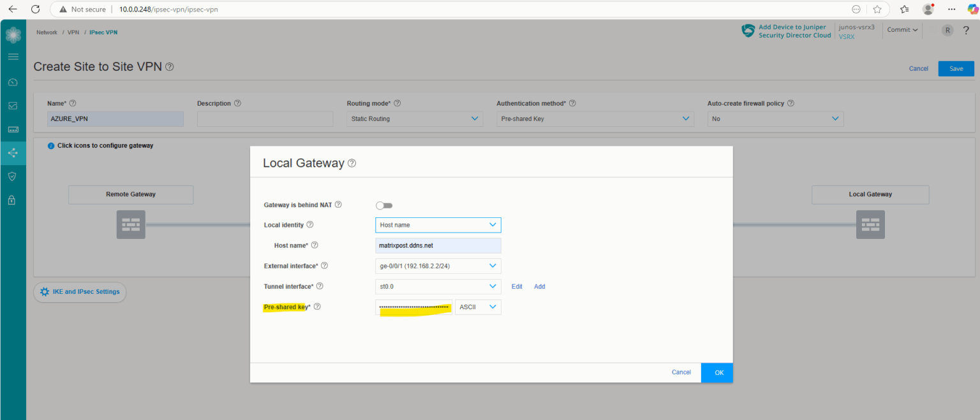Open the Commit menu
Viewport: 980px width, 420px height.
coord(902,29)
